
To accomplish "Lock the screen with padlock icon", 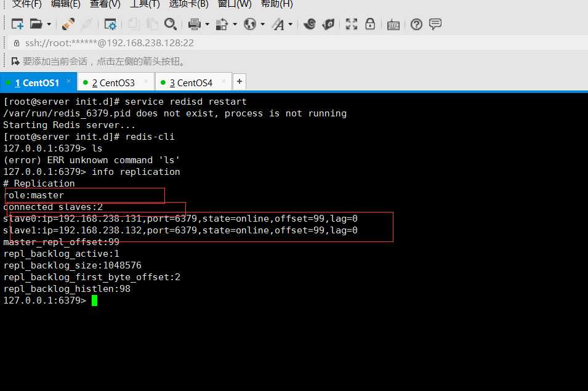I will coord(370,24).
